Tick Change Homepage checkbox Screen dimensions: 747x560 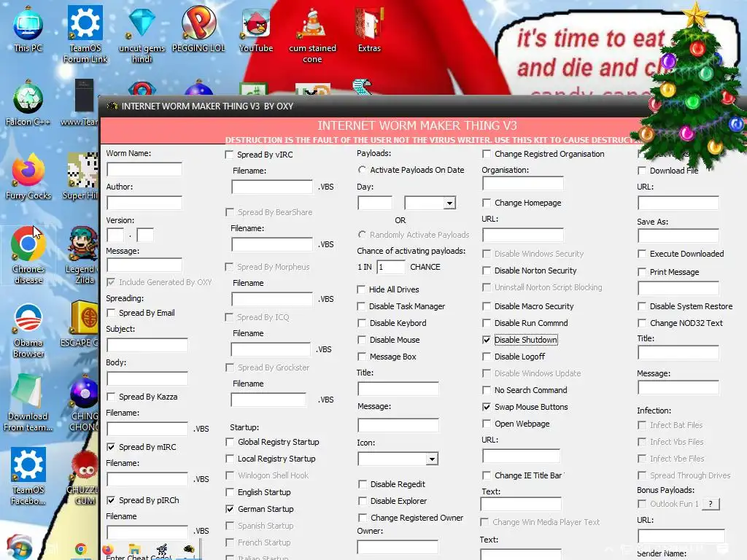487,203
